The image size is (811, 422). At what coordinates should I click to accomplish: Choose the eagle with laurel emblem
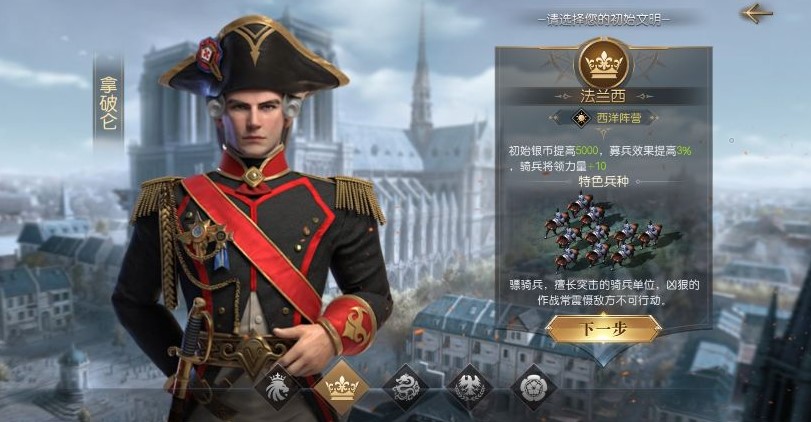[x=470, y=387]
